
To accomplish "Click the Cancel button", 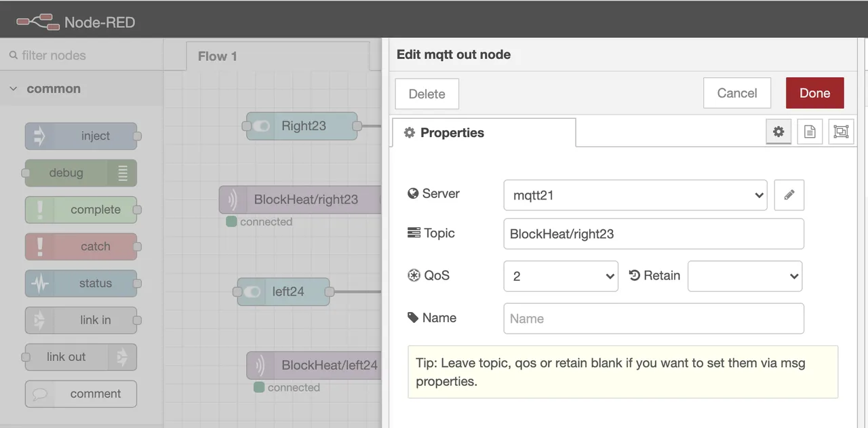I will coord(737,93).
